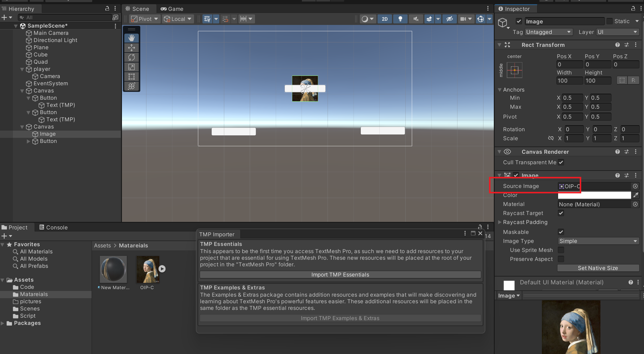Uncheck Raycast Target checkbox

click(x=561, y=213)
